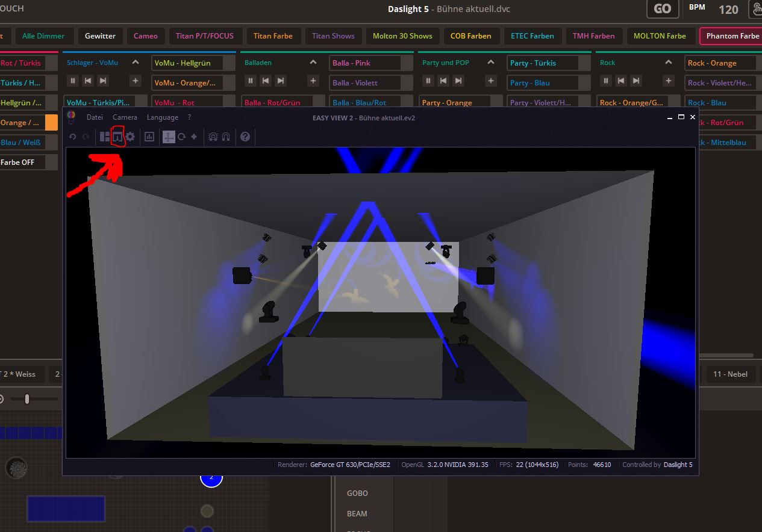Toggle the Rock - Orange scene
The width and height of the screenshot is (762, 532).
coord(723,63)
